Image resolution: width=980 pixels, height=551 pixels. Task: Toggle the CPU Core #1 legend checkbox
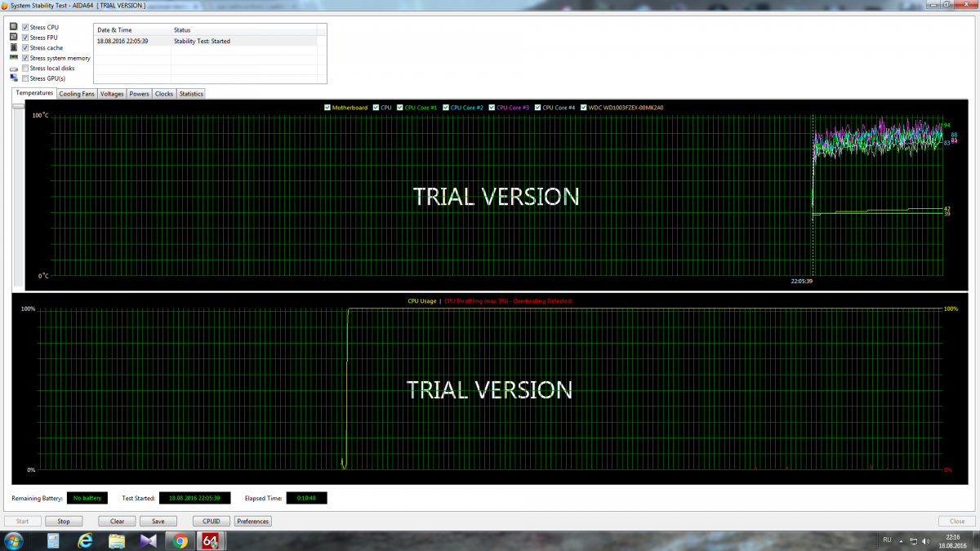click(400, 107)
